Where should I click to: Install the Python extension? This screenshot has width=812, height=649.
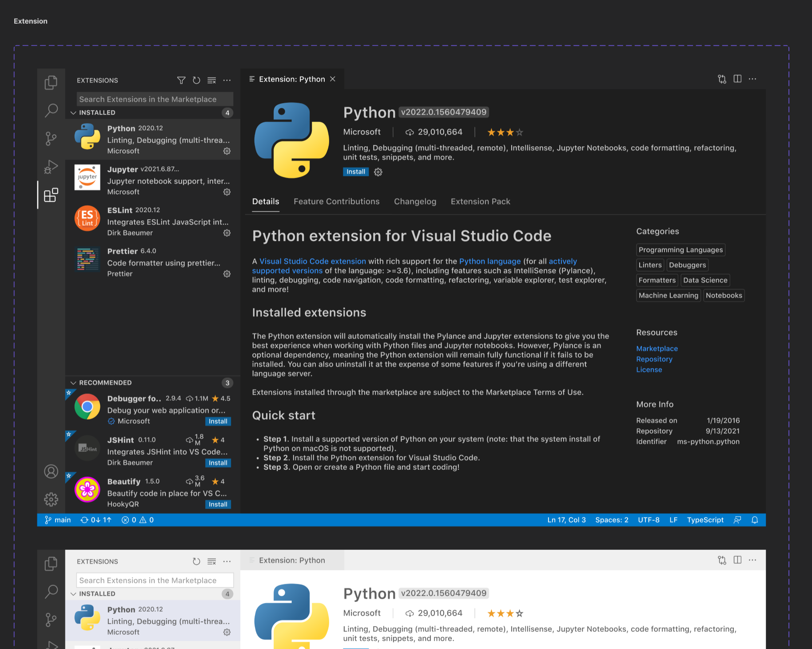point(355,172)
